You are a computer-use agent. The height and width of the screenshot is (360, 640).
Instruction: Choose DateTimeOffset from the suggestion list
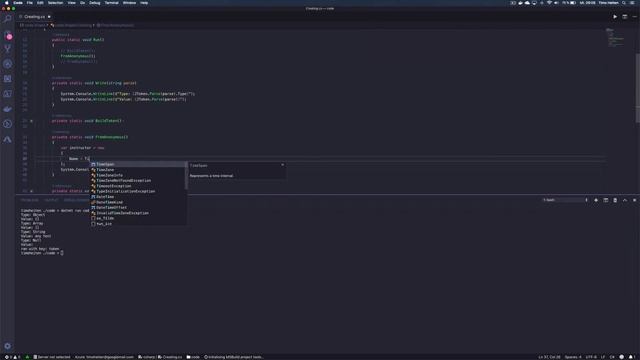138,207
